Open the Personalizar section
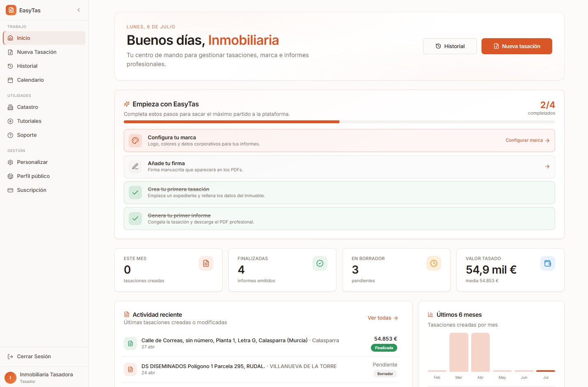The width and height of the screenshot is (588, 387). pos(44,162)
